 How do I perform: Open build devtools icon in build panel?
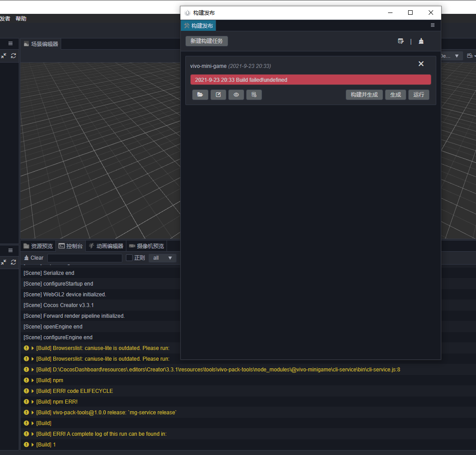coord(401,41)
